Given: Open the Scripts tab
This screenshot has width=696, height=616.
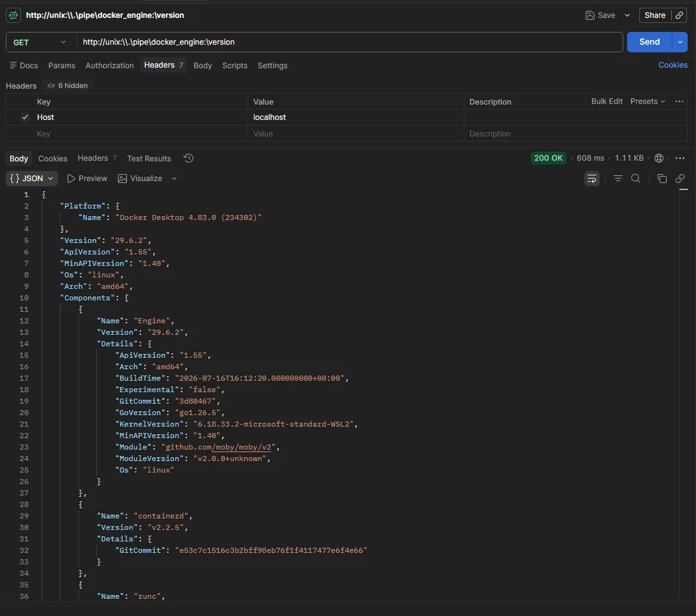Looking at the screenshot, I should [x=235, y=65].
